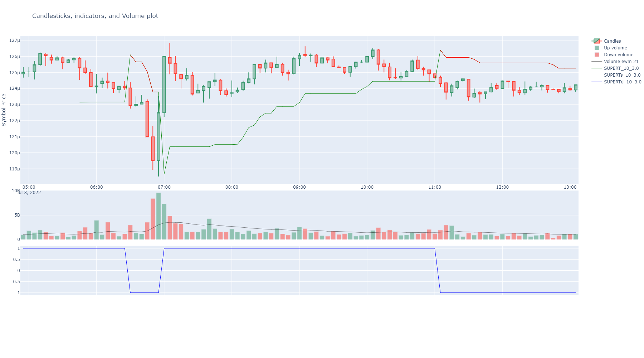This screenshot has height=358, width=644.
Task: Click the 13:00 x-axis tick label
Action: click(x=570, y=187)
